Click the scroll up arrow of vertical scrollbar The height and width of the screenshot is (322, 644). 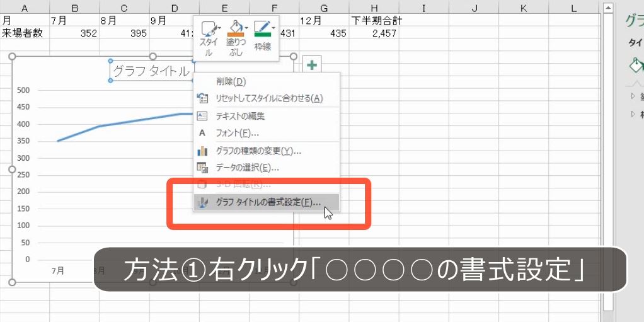(x=608, y=7)
